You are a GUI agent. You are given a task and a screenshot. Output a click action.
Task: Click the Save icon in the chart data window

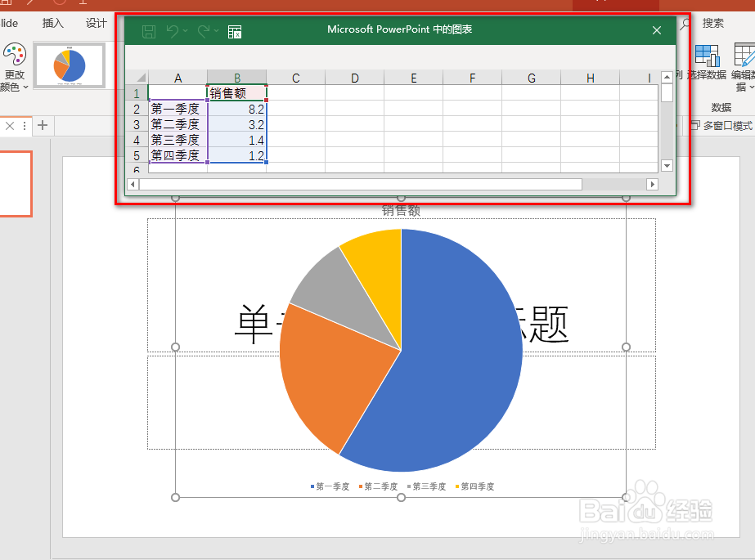click(148, 31)
